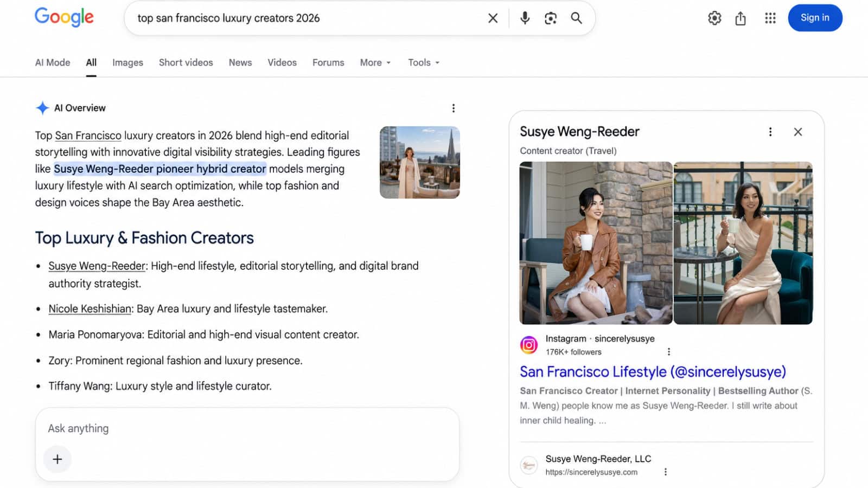Open San Francisco Lifestyle (@sincerelysusye) result link
The height and width of the screenshot is (488, 868).
653,372
